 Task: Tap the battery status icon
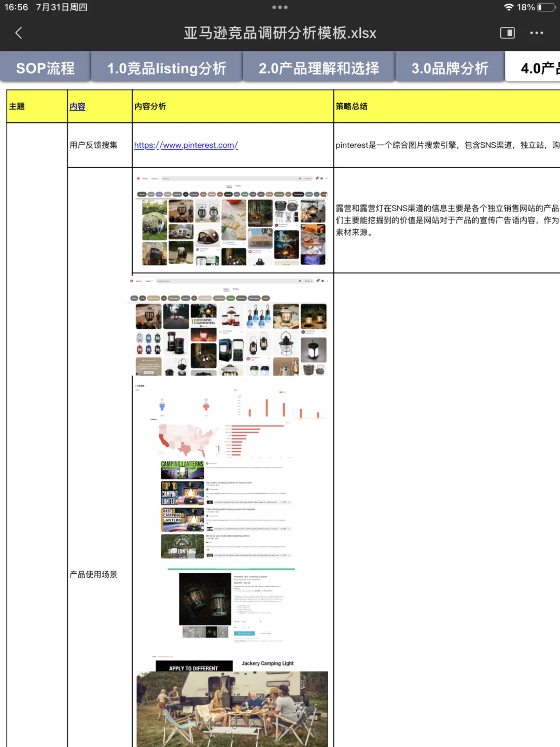(547, 7)
